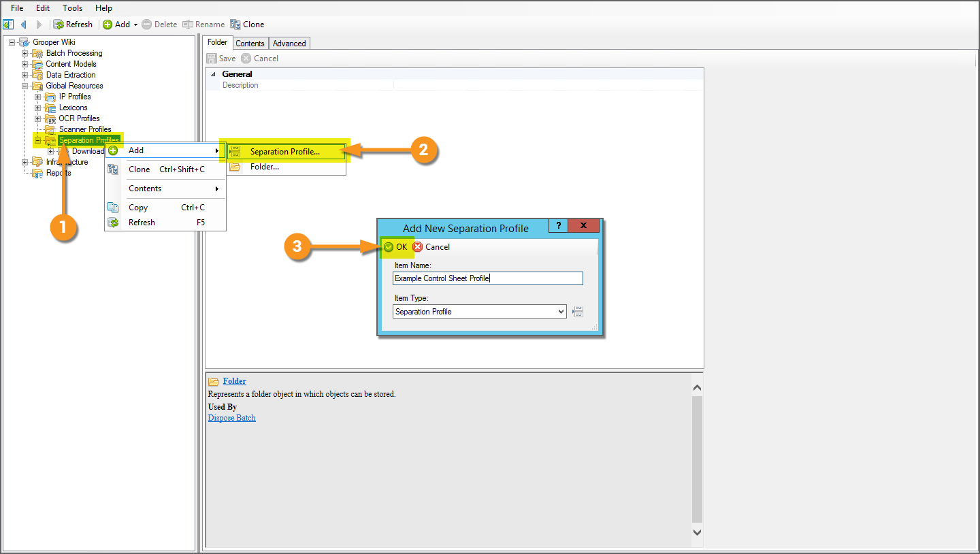Click the Item Name text field

pyautogui.click(x=488, y=278)
